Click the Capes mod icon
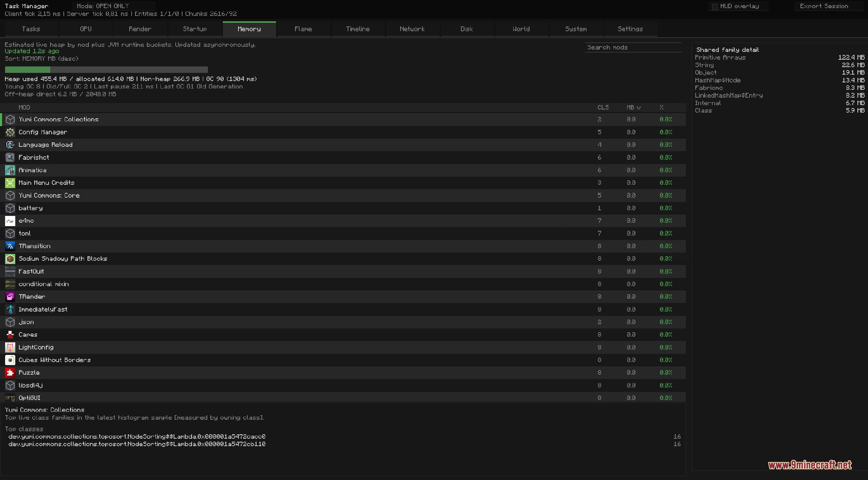The height and width of the screenshot is (480, 868). pyautogui.click(x=10, y=335)
